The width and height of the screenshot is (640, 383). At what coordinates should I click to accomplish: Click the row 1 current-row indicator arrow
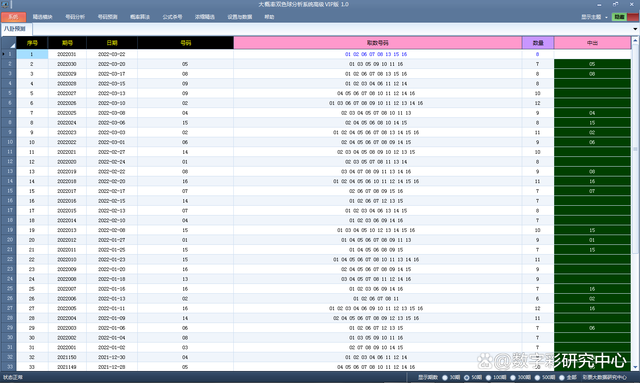pos(4,54)
